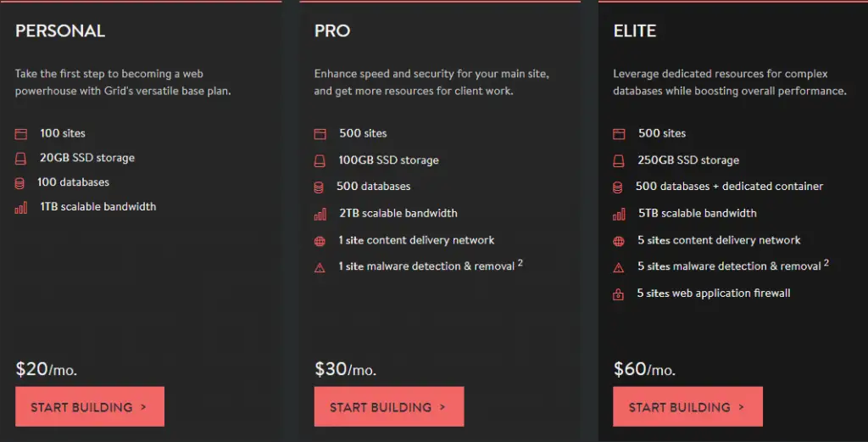
Task: Click the databases icon in Elite plan
Action: [618, 187]
